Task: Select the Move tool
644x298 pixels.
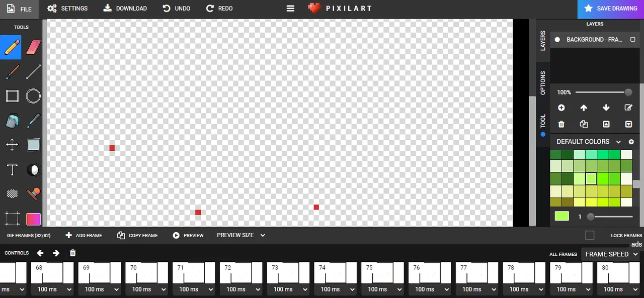Action: [12, 145]
